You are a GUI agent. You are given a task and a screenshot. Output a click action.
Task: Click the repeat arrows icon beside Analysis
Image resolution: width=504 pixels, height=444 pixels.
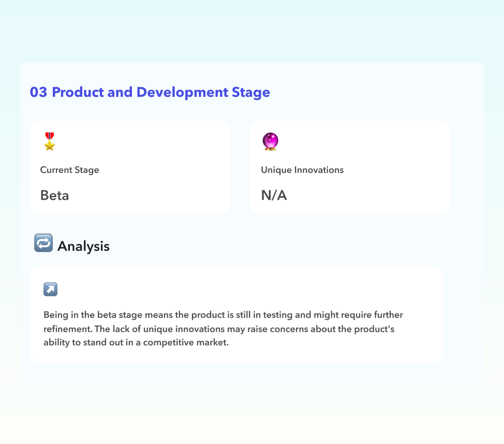43,243
